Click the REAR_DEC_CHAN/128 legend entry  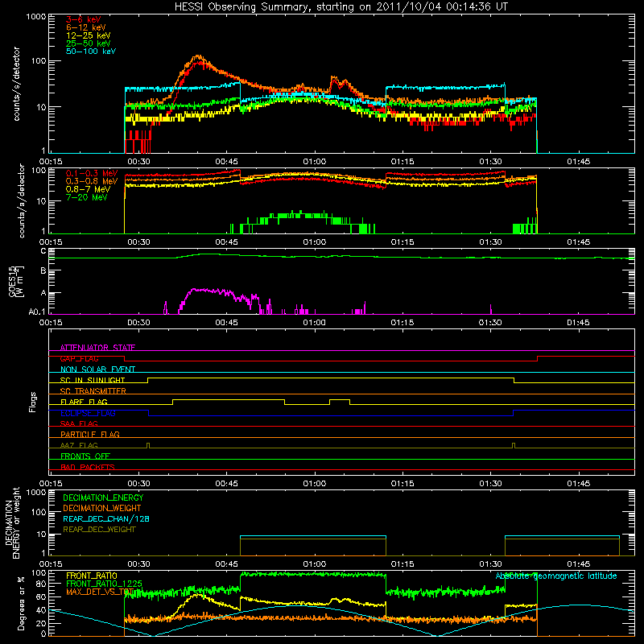106,518
